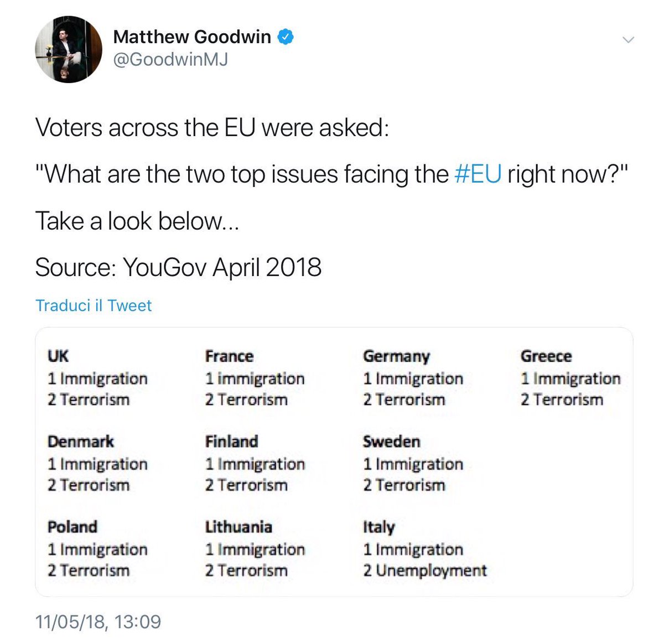Click the France heading in the image

tap(229, 356)
